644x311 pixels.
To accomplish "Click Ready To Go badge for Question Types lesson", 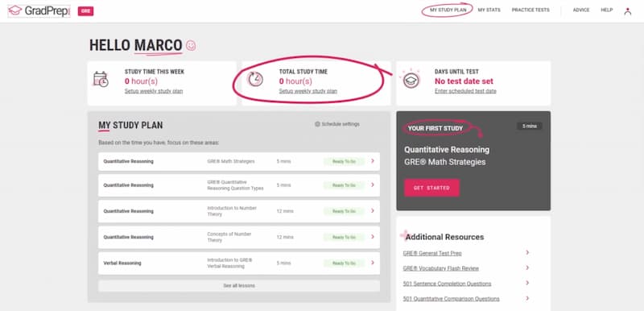I will pyautogui.click(x=345, y=185).
